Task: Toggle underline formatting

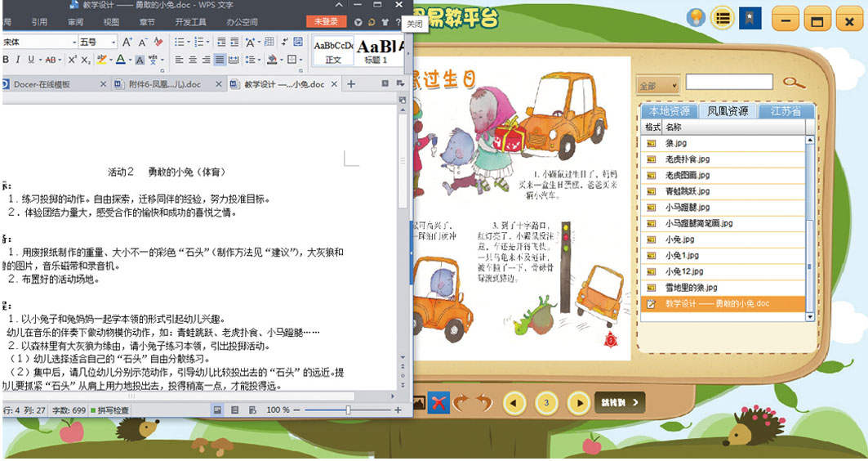Action: (31, 60)
